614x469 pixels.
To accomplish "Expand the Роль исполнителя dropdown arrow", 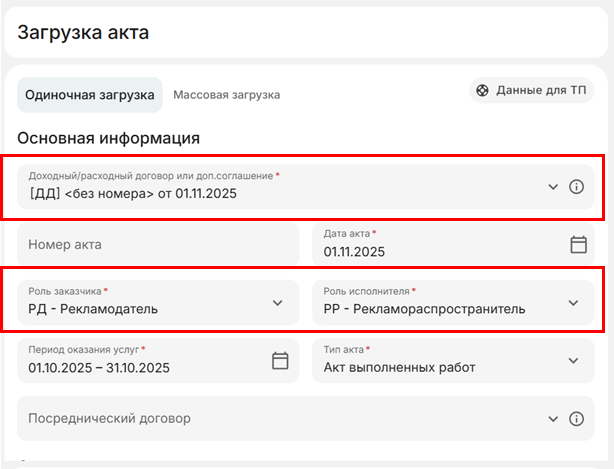I will coord(573,302).
